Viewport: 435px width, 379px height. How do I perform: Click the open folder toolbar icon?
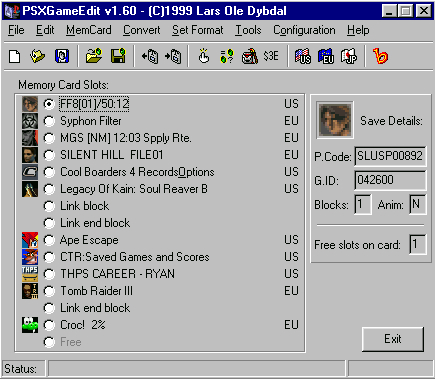[94, 56]
